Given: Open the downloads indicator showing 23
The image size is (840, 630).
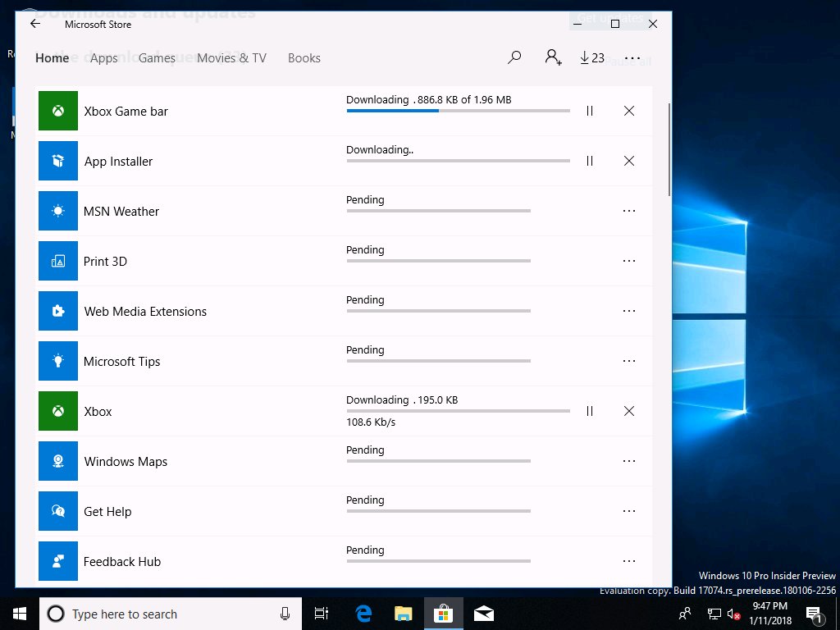Looking at the screenshot, I should coord(592,58).
